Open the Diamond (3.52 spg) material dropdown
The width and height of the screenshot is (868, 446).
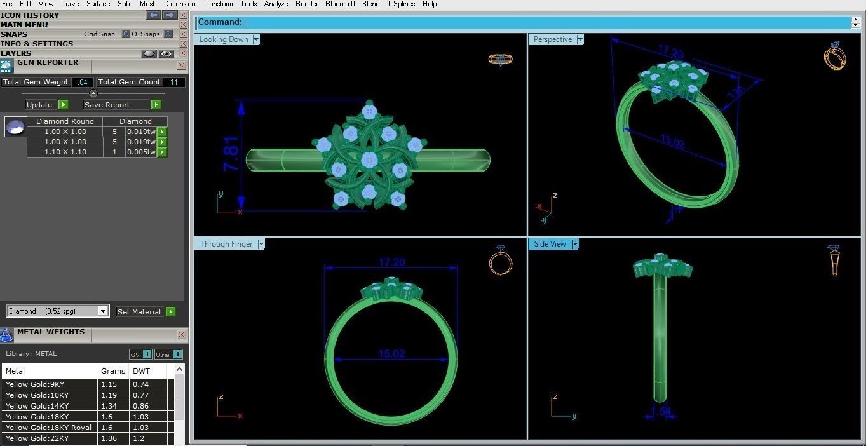[x=103, y=311]
